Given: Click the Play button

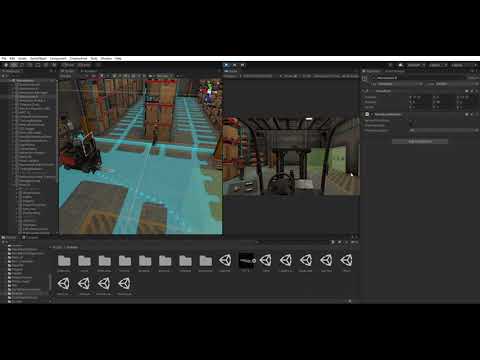Looking at the screenshot, I should 226,65.
